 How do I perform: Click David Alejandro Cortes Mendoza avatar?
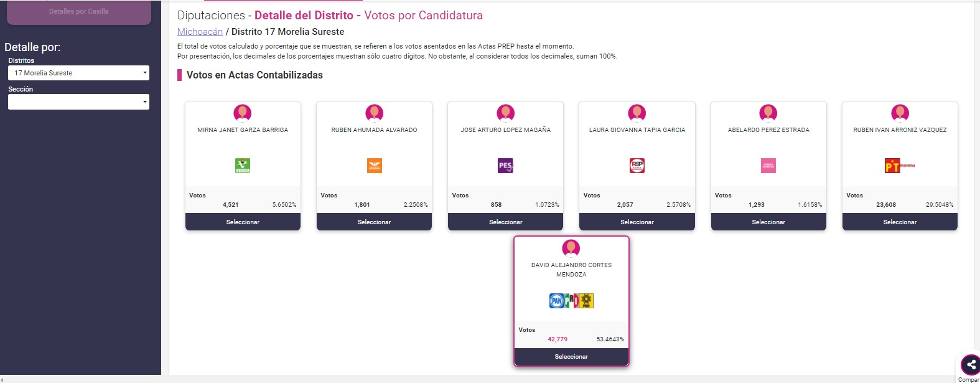571,248
